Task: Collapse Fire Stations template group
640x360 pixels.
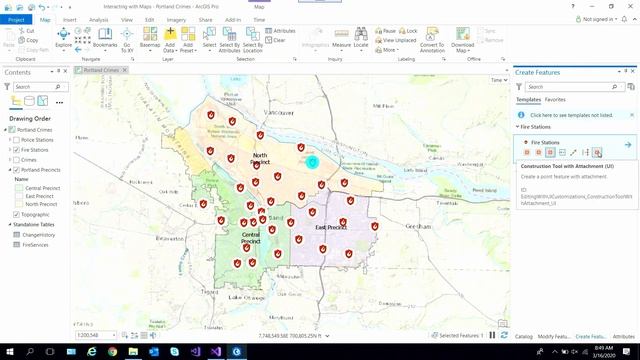Action: pyautogui.click(x=518, y=127)
